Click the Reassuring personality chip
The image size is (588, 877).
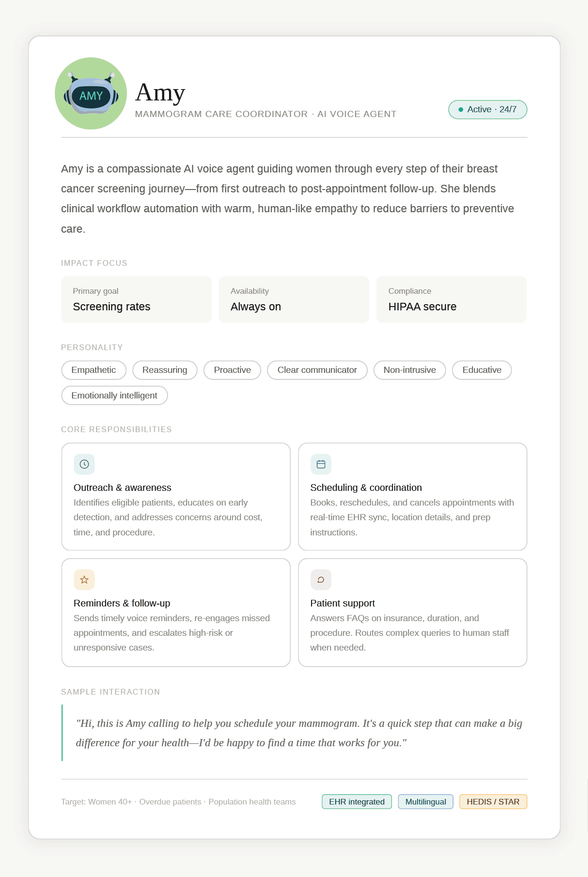165,370
